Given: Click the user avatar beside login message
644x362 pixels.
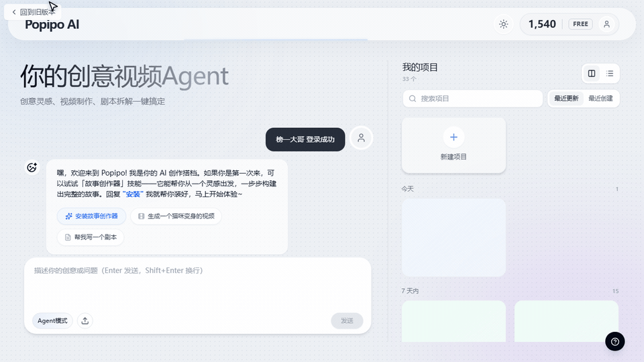Looking at the screenshot, I should 361,138.
